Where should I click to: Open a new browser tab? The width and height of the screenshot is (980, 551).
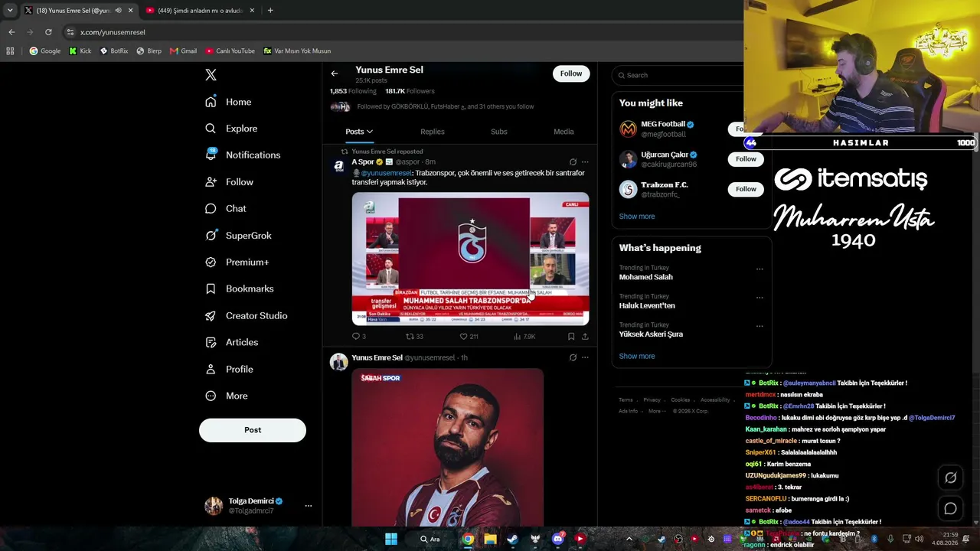click(x=270, y=11)
